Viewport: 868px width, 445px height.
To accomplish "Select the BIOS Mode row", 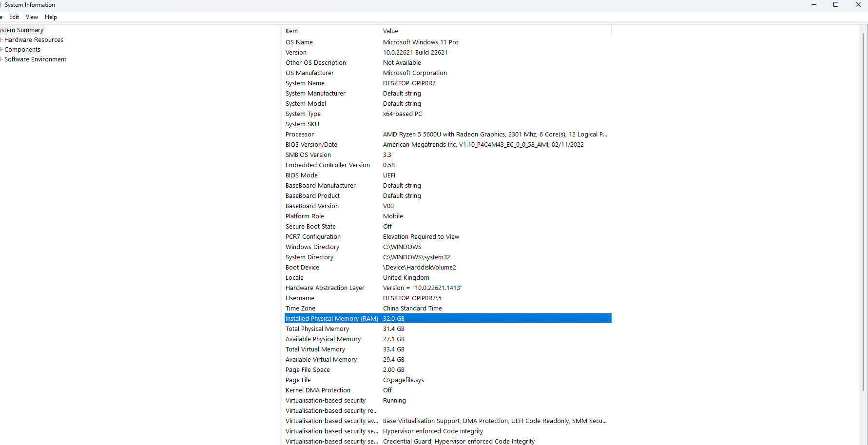I will [x=447, y=175].
